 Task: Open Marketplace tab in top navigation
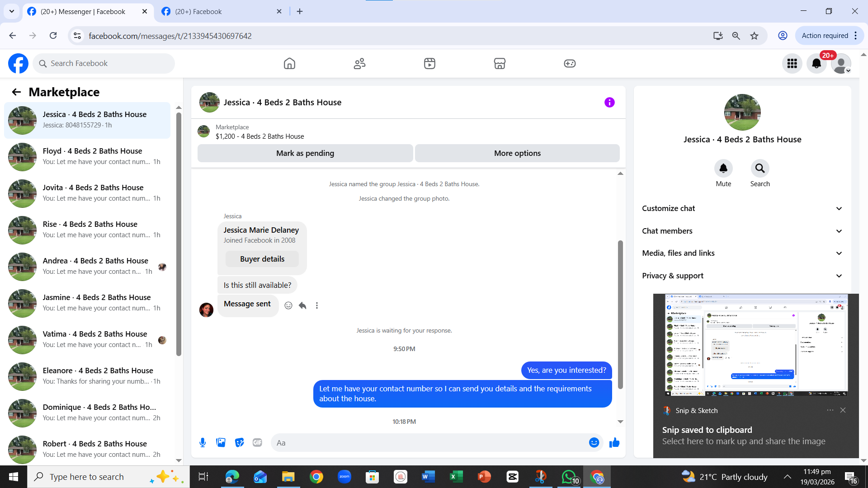[x=500, y=64]
